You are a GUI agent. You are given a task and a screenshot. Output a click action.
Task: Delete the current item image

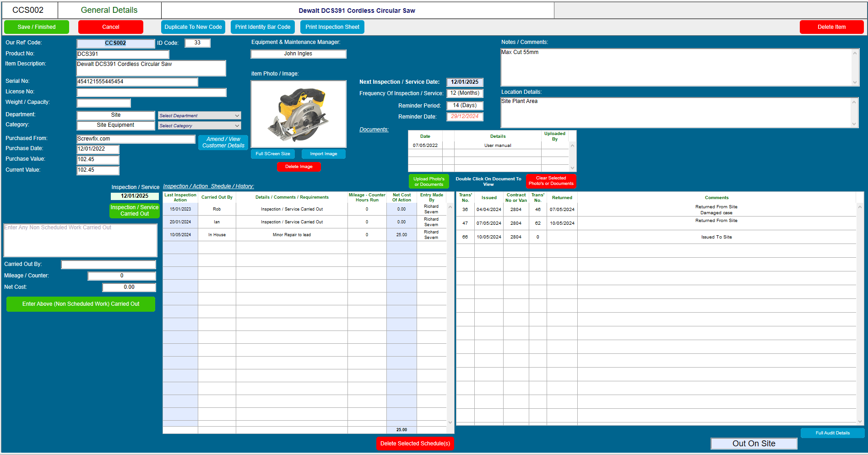coord(299,167)
